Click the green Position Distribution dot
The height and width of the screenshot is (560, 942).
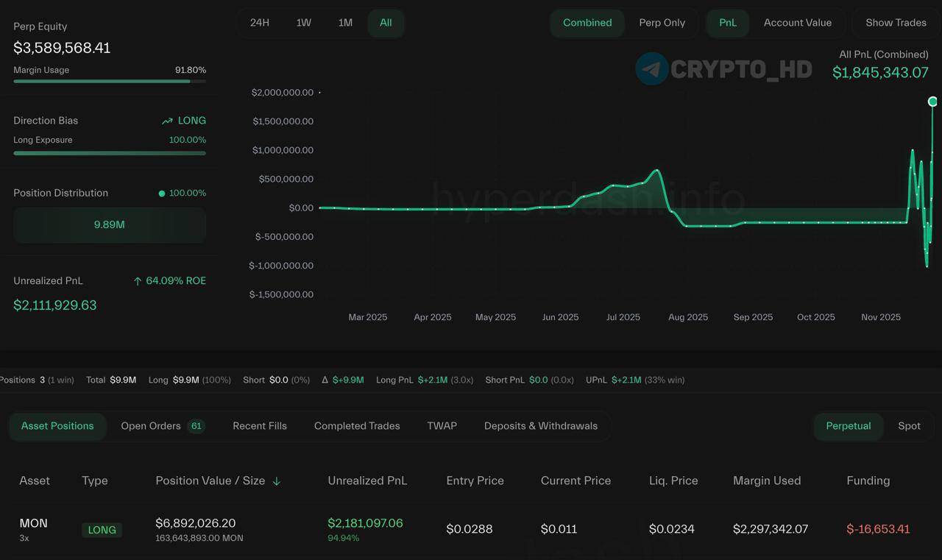click(x=162, y=194)
